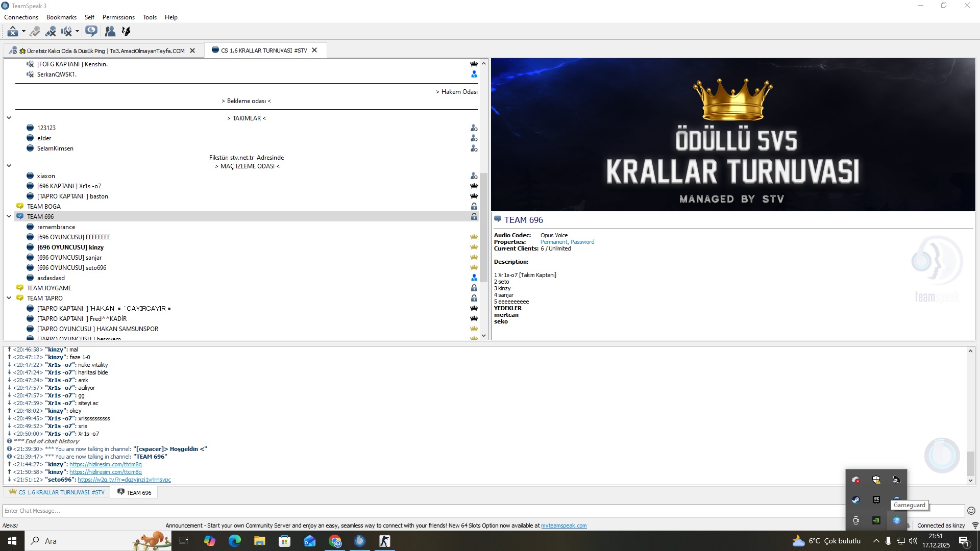
Task: Click the black wolf toolbar icon
Action: 126,32
